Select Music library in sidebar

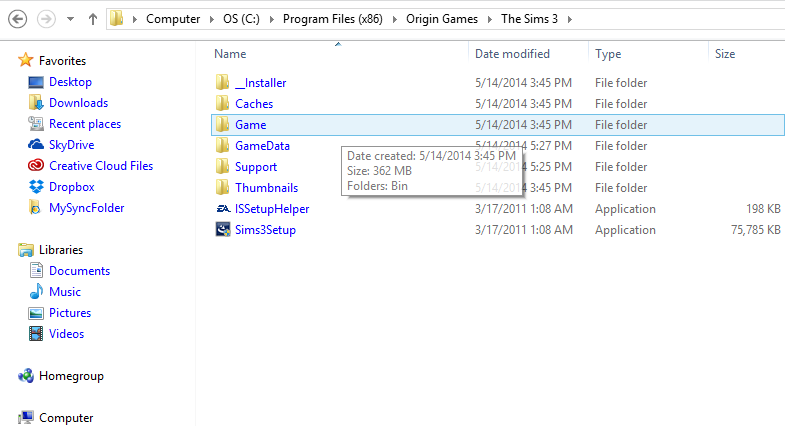click(65, 292)
